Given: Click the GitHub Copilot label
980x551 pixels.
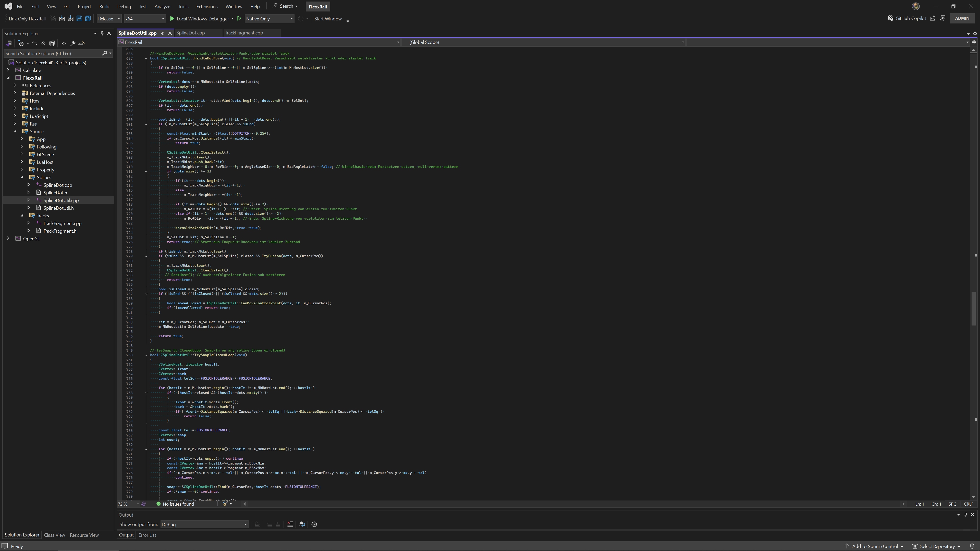Looking at the screenshot, I should tap(910, 18).
